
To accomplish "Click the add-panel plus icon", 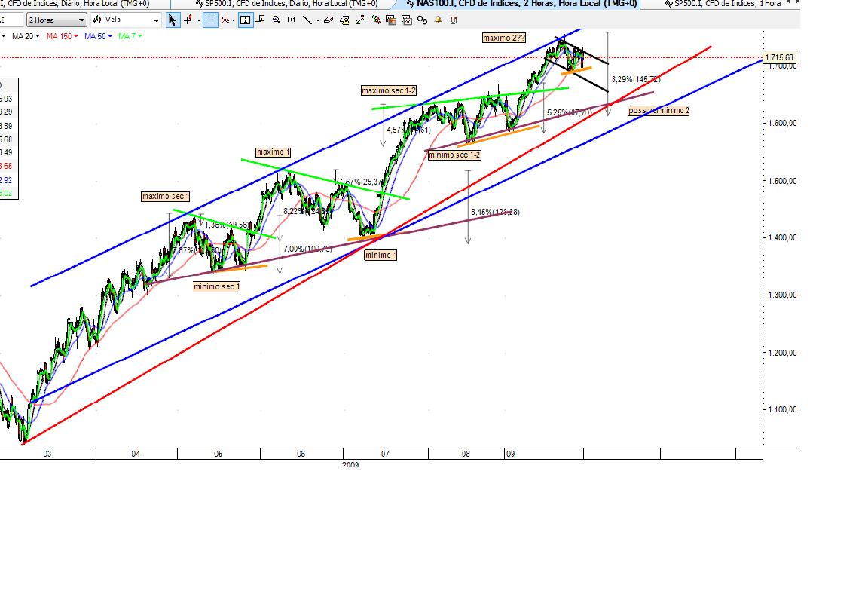I will (x=260, y=20).
